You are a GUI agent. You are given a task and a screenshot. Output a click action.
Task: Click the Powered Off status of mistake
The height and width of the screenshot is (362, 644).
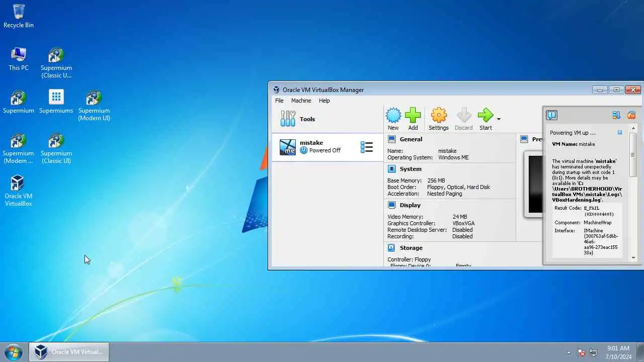(x=320, y=150)
